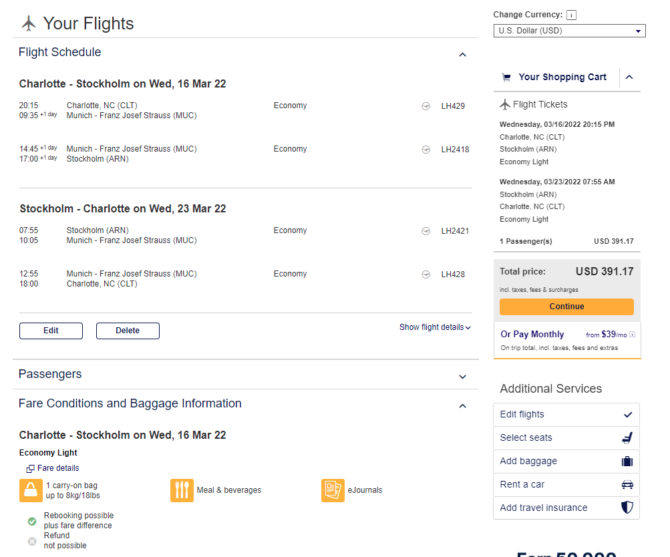Viewport: 670px width, 557px height.
Task: Click the Meal & beverages icon
Action: pyautogui.click(x=182, y=490)
